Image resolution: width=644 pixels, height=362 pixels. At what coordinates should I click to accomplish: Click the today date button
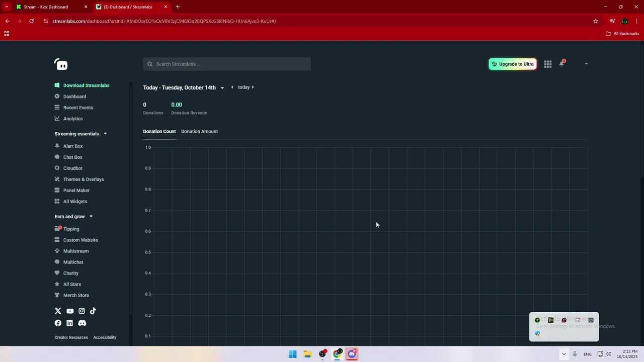click(x=244, y=87)
